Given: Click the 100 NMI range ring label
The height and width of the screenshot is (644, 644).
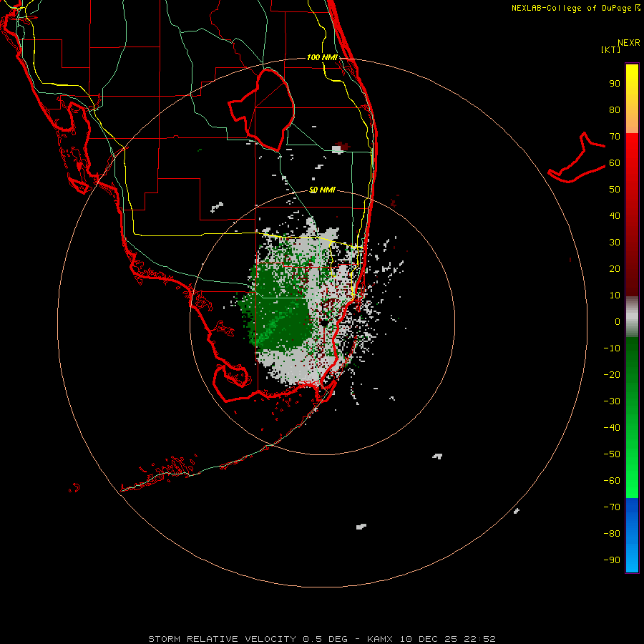Looking at the screenshot, I should coord(322,57).
